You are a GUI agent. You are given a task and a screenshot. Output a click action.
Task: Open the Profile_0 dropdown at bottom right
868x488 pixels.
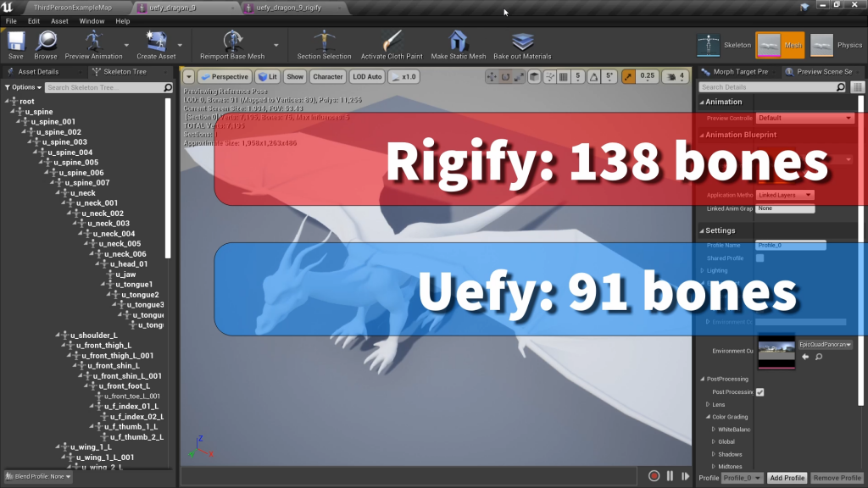coord(743,477)
